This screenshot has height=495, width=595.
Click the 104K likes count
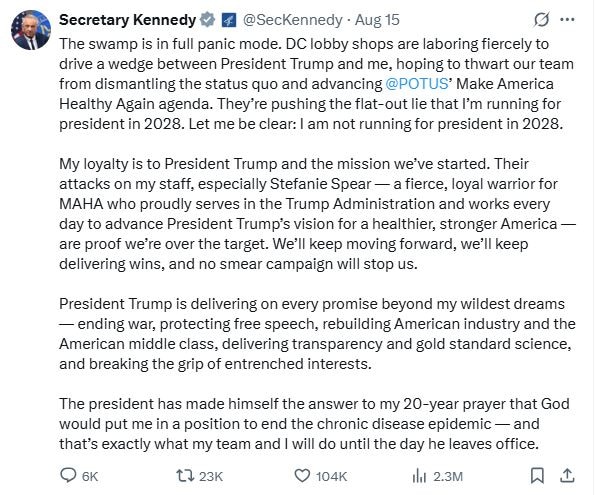[x=331, y=476]
